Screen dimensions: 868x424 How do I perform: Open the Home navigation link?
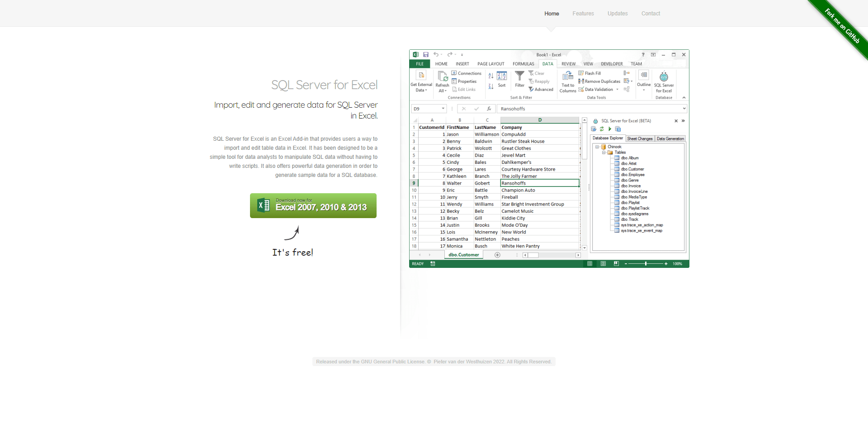552,14
